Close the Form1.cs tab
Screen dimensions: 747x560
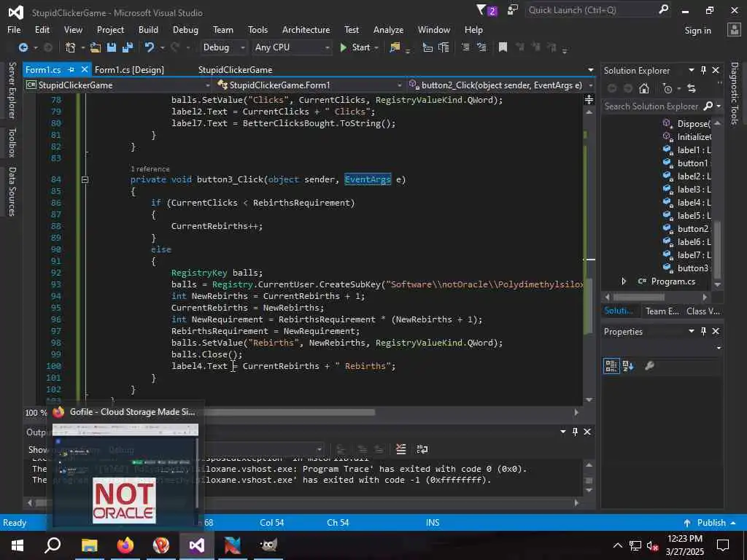pyautogui.click(x=85, y=69)
